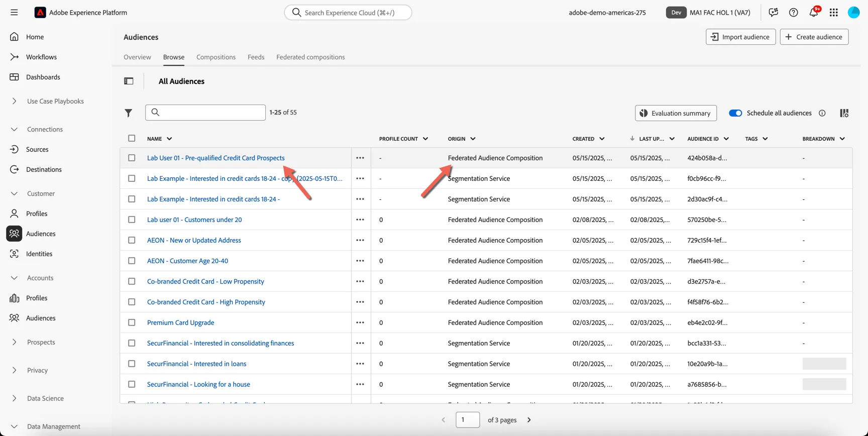Open the hamburger navigation menu
The image size is (868, 436).
pos(14,13)
